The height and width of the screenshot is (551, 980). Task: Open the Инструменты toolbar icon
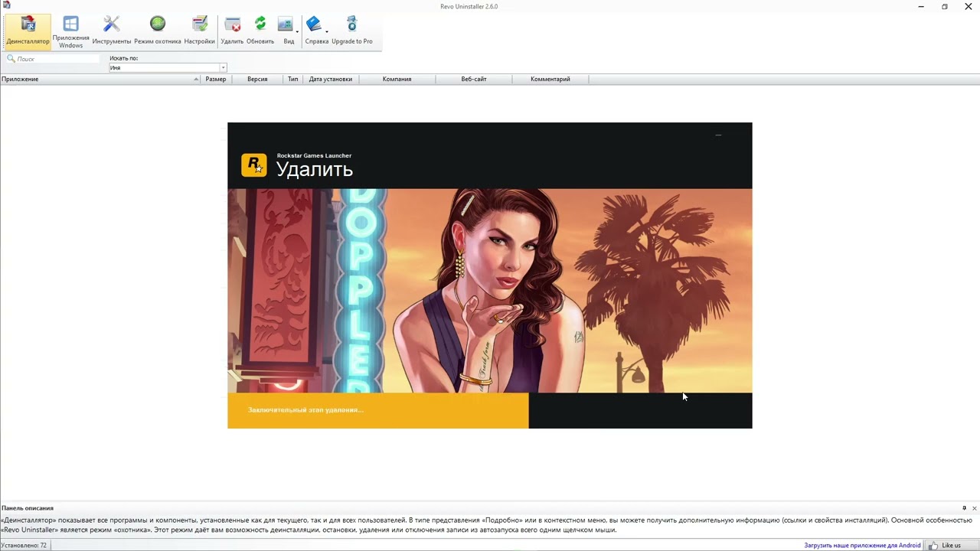(x=112, y=31)
